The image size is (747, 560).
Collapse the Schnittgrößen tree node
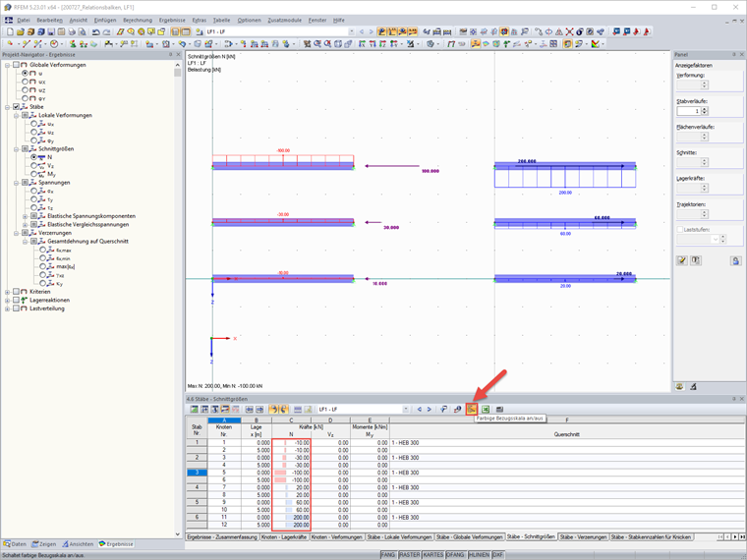(x=16, y=149)
